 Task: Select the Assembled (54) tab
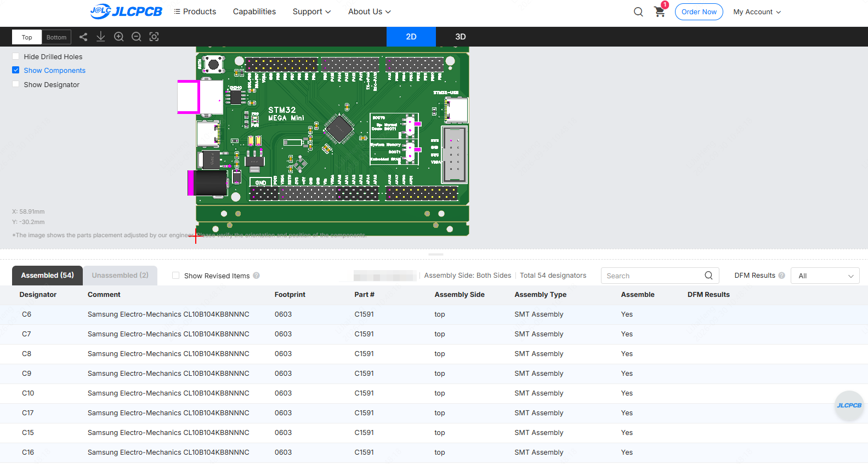pyautogui.click(x=47, y=276)
